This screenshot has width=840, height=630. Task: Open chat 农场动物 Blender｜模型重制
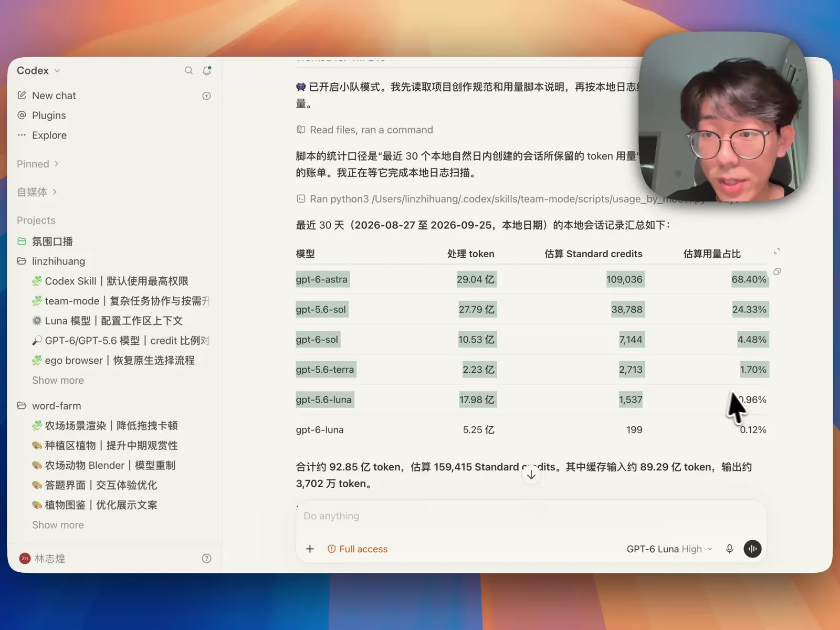pyautogui.click(x=103, y=465)
